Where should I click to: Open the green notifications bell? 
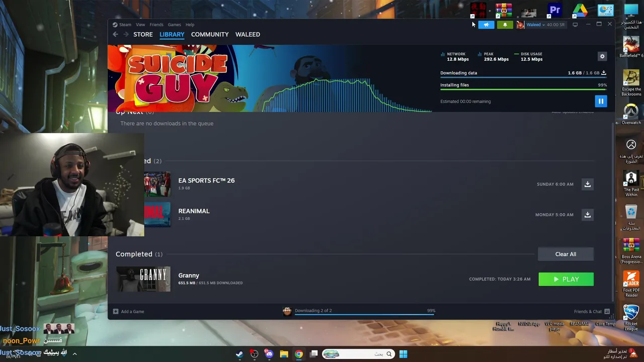[505, 25]
